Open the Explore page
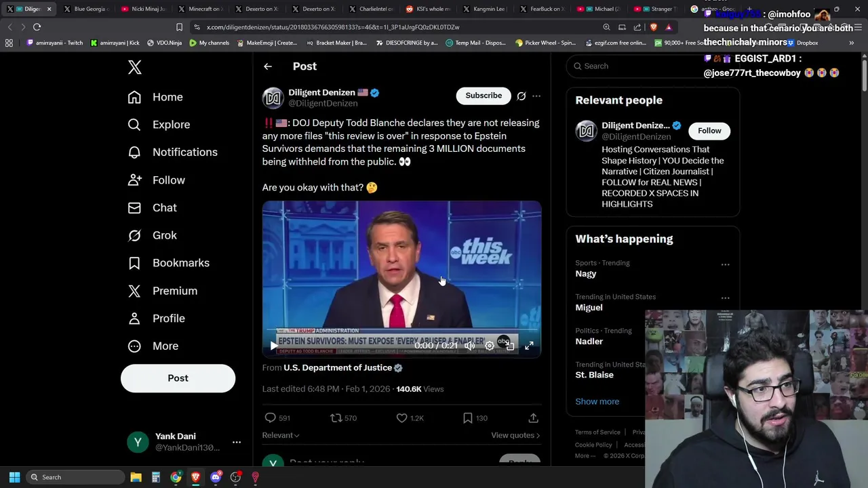The height and width of the screenshot is (488, 868). [159, 125]
